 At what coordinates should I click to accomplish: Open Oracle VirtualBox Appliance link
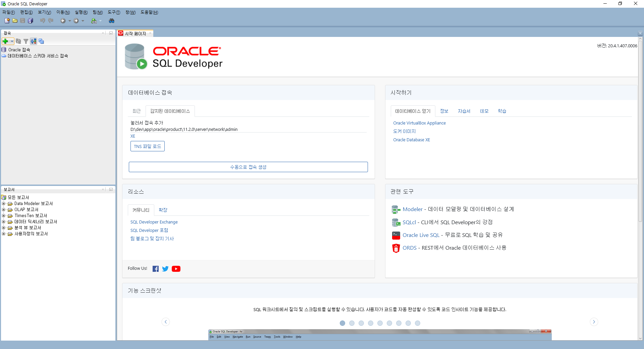(419, 123)
